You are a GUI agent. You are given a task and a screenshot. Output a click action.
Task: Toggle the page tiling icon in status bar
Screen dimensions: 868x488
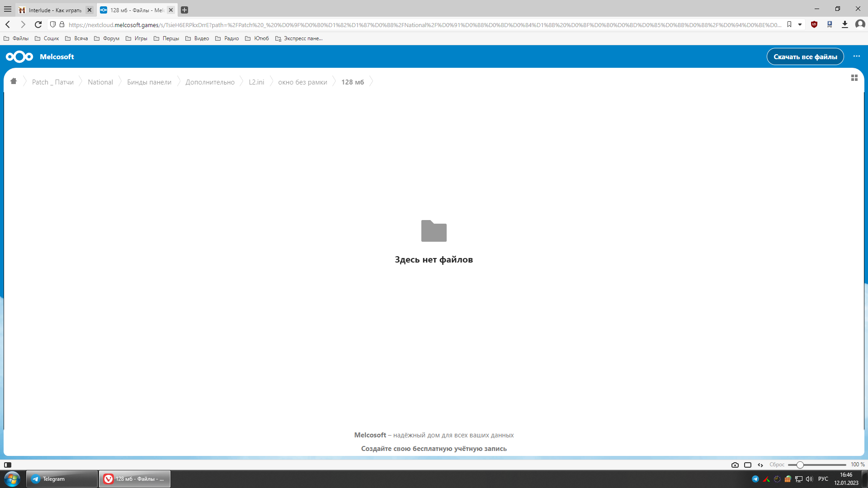tap(748, 465)
